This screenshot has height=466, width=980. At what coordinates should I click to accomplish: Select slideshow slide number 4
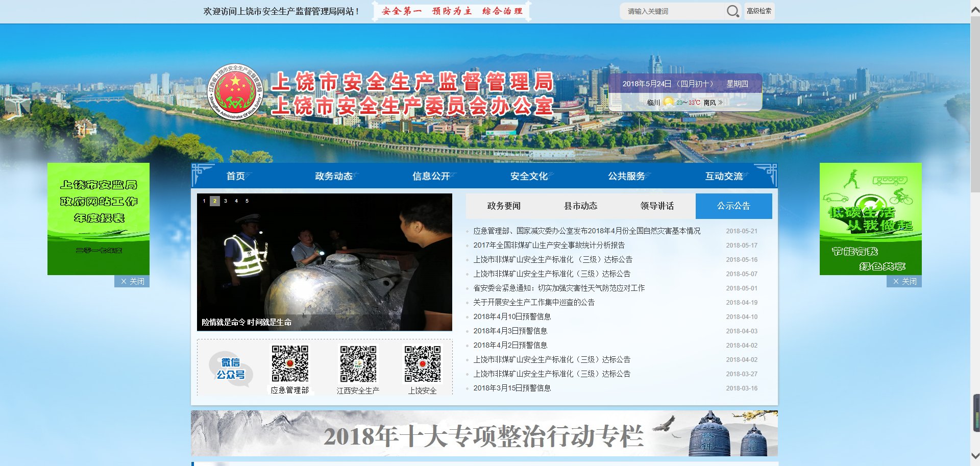point(236,202)
